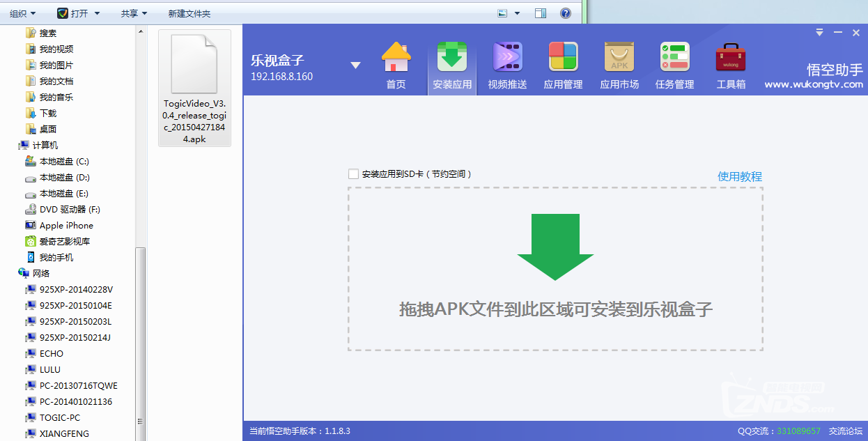Toggle the preview pane icon
The height and width of the screenshot is (441, 868).
tap(541, 13)
